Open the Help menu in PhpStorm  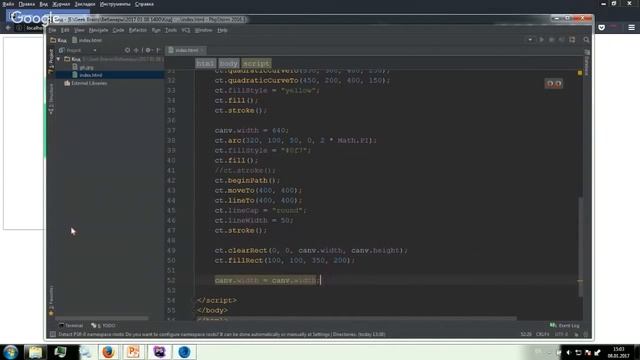click(222, 30)
